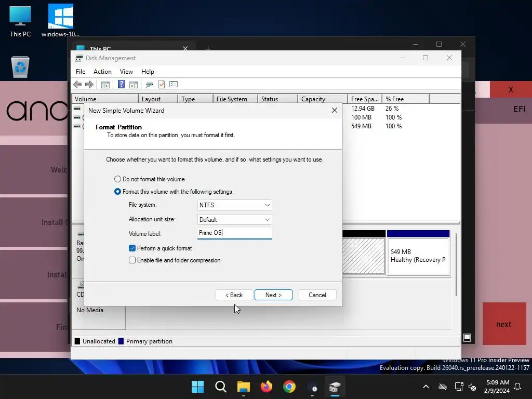Launch Google Chrome from the taskbar
This screenshot has width=532, height=399.
tap(289, 387)
